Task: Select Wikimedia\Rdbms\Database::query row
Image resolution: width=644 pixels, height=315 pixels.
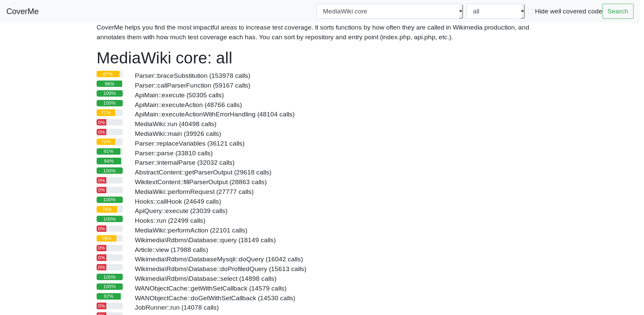Action: point(205,240)
